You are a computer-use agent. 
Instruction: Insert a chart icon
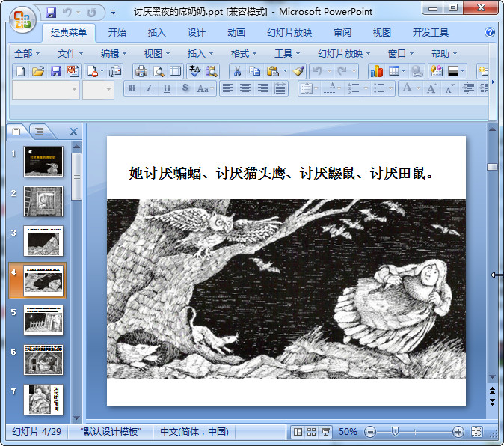[376, 71]
